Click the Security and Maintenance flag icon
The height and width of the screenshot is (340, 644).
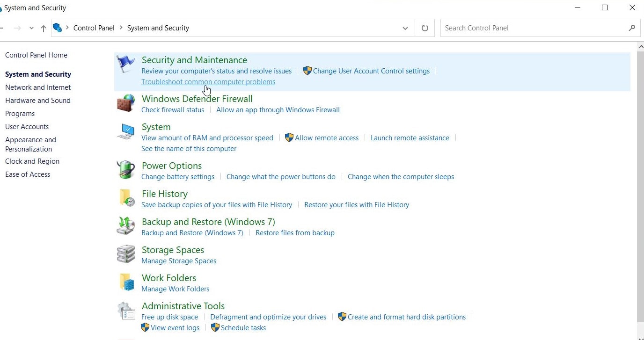pos(125,64)
